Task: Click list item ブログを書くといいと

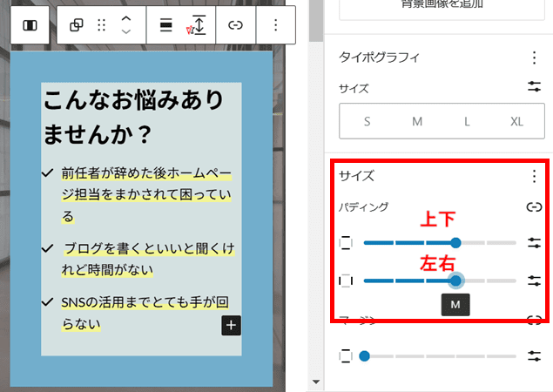Action: click(x=148, y=259)
